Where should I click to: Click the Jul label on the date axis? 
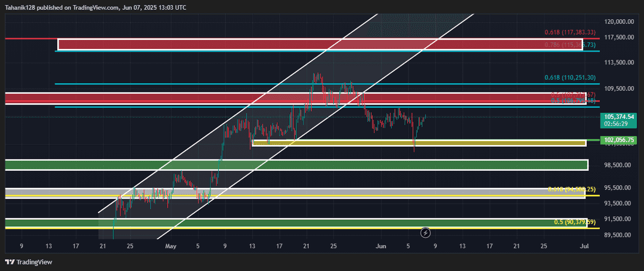585,247
